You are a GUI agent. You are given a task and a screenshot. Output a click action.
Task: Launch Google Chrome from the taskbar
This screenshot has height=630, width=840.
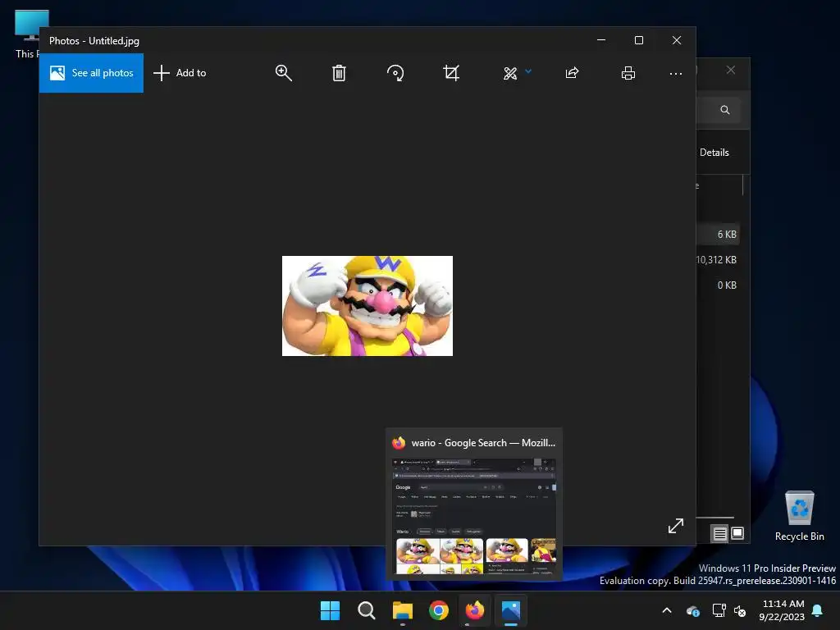(x=439, y=610)
